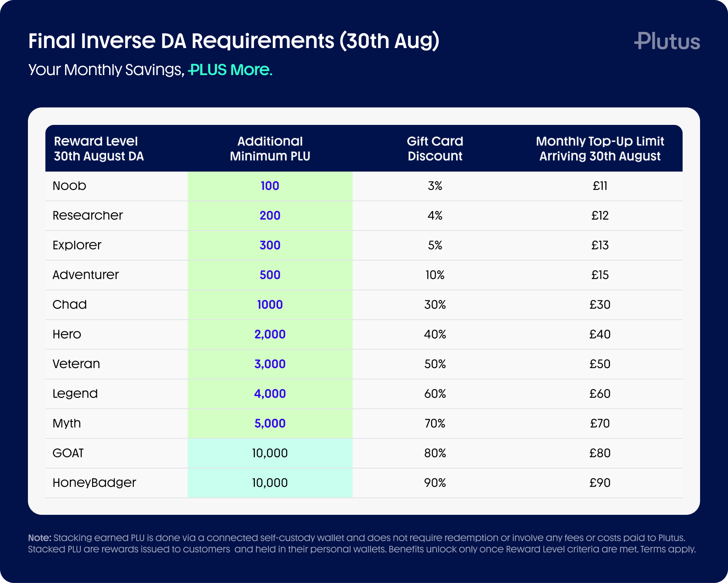728x583 pixels.
Task: Select the 'Hero' reward level
Action: [67, 335]
